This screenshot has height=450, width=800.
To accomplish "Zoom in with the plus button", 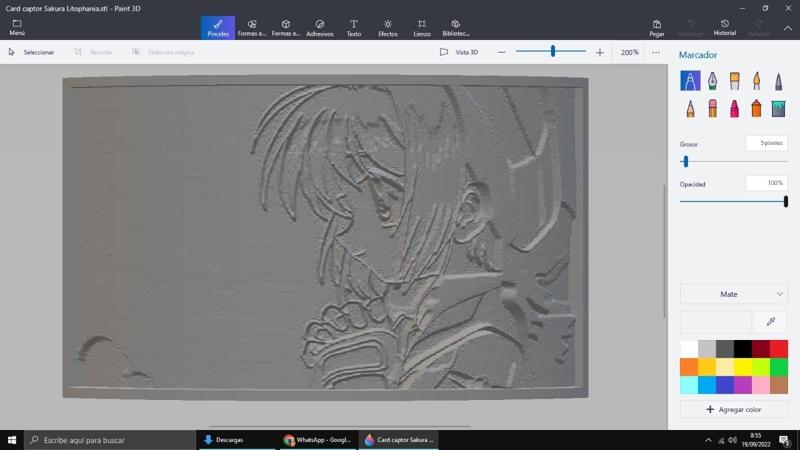I will [599, 52].
